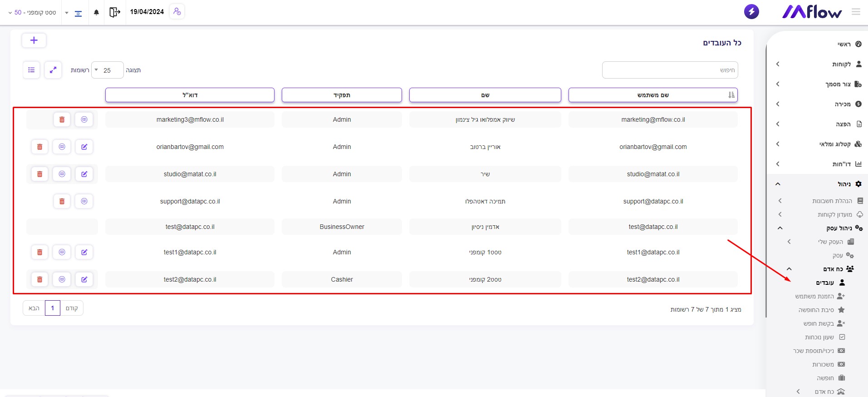
Task: Click the globe icon in test2@datapc.co.il row
Action: pyautogui.click(x=62, y=279)
